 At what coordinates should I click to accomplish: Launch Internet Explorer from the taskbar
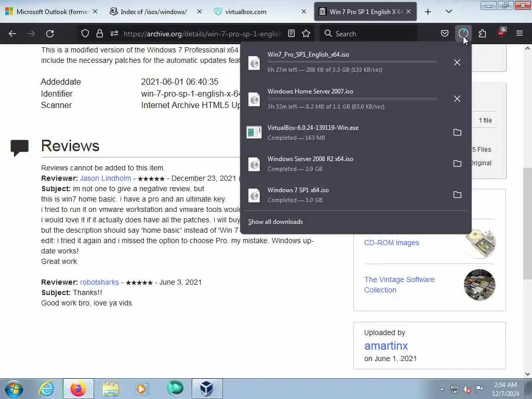[x=46, y=389]
